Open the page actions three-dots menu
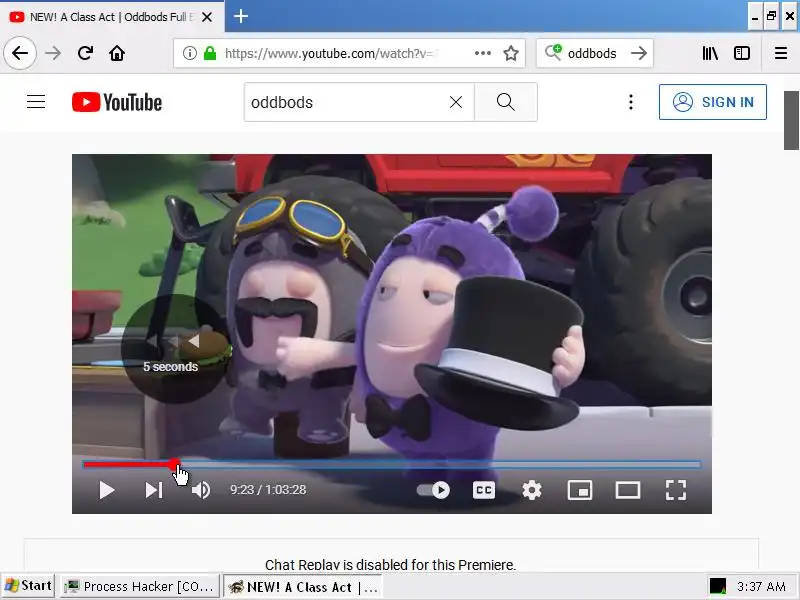This screenshot has width=800, height=600. click(x=483, y=53)
